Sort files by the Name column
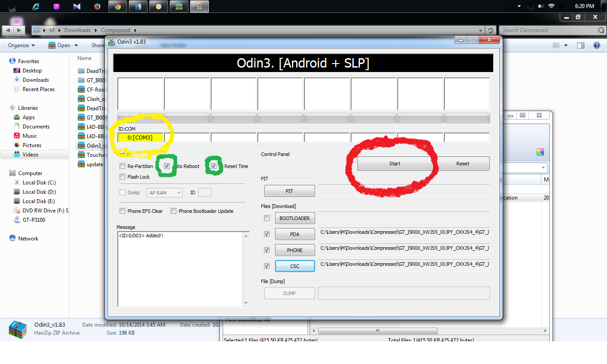 pyautogui.click(x=84, y=58)
